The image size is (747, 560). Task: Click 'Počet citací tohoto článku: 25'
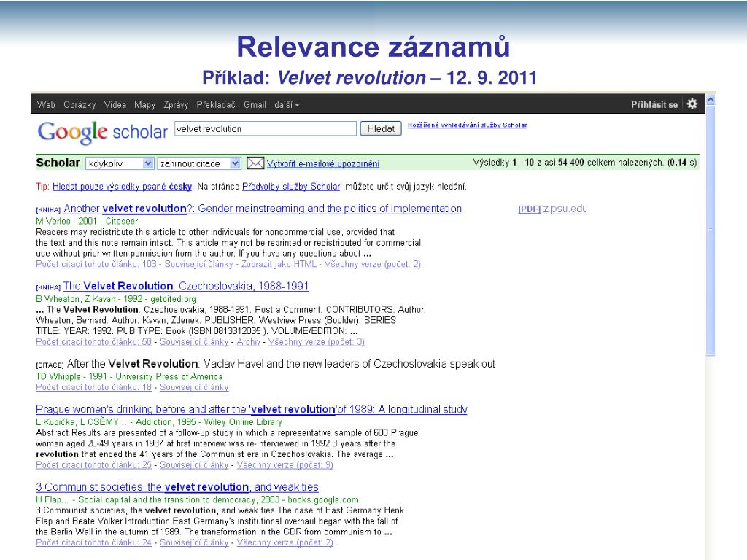coord(94,464)
